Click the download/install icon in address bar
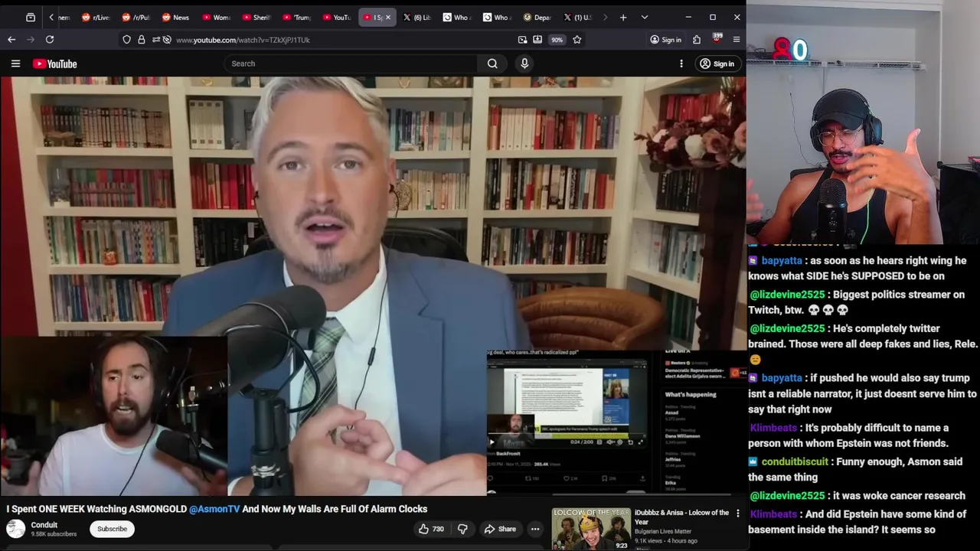The width and height of the screenshot is (980, 551). [537, 40]
